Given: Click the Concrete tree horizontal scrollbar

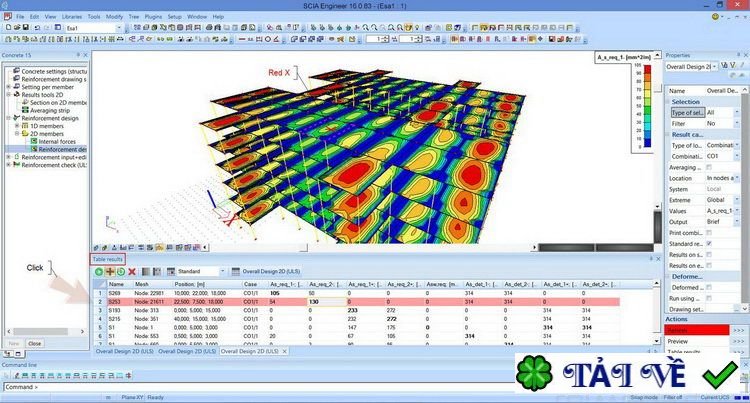Looking at the screenshot, I should point(45,331).
